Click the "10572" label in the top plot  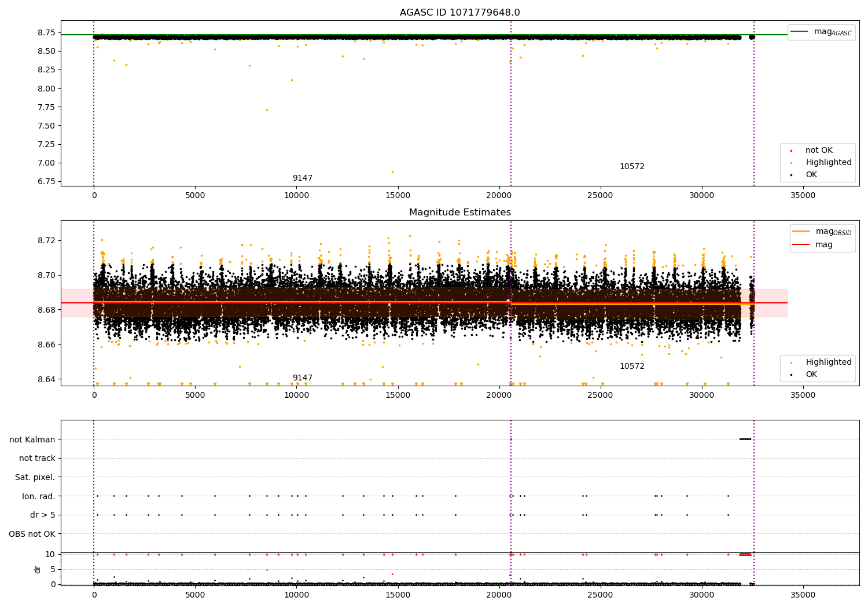tap(632, 166)
